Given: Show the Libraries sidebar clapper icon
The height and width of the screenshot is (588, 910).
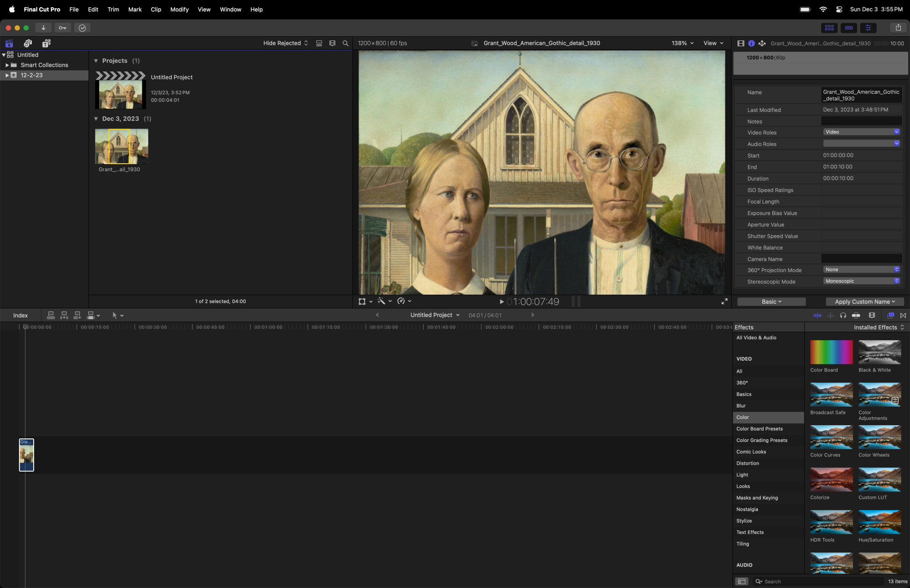Looking at the screenshot, I should tap(9, 43).
